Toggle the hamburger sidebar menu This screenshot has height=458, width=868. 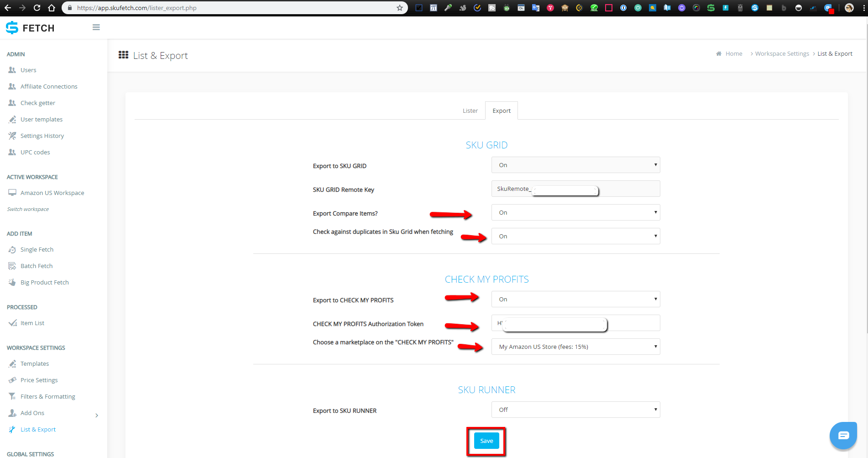tap(96, 27)
